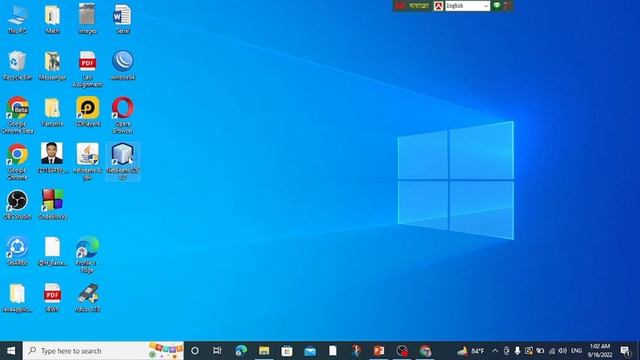Select the Opera Browser shortcut
Screen dimensions: 640x360
pyautogui.click(x=122, y=115)
